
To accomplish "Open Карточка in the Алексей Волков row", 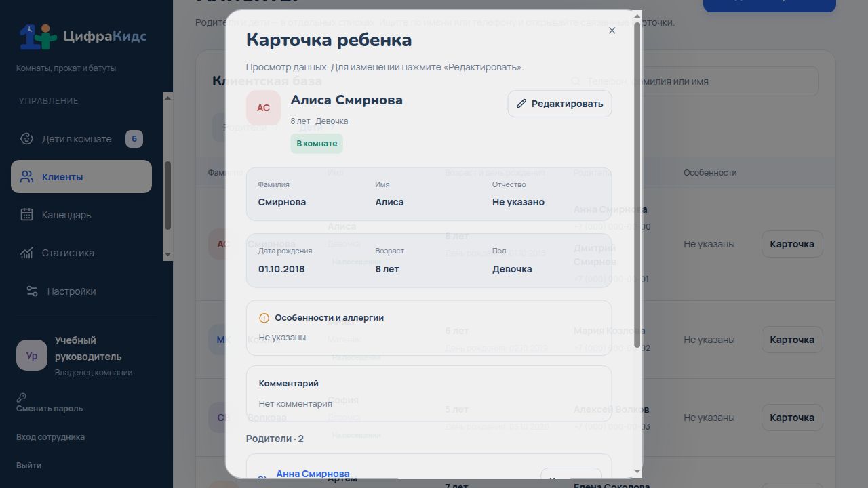I will coord(792,418).
